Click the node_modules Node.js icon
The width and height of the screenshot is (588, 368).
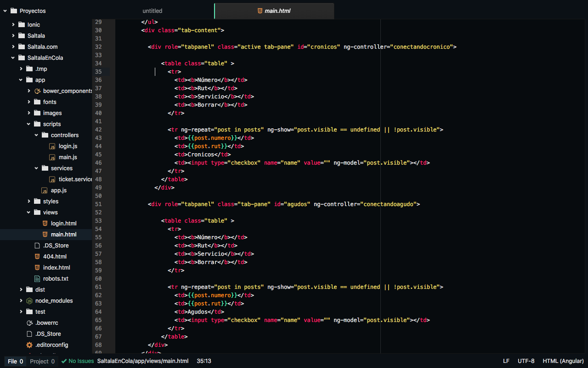pos(29,300)
